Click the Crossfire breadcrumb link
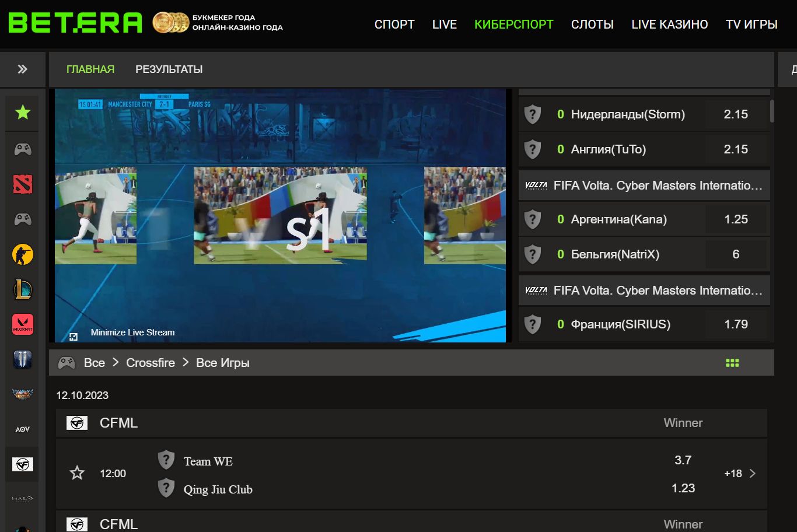This screenshot has height=532, width=797. (x=151, y=363)
